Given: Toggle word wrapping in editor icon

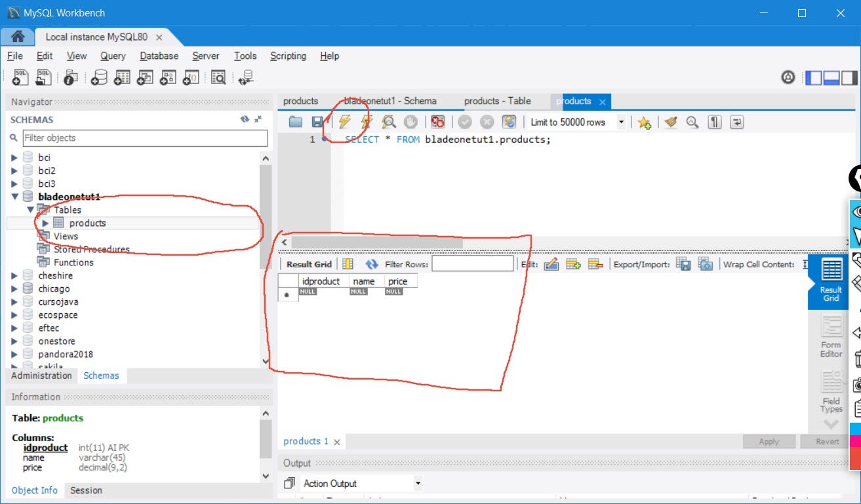Looking at the screenshot, I should click(x=737, y=122).
